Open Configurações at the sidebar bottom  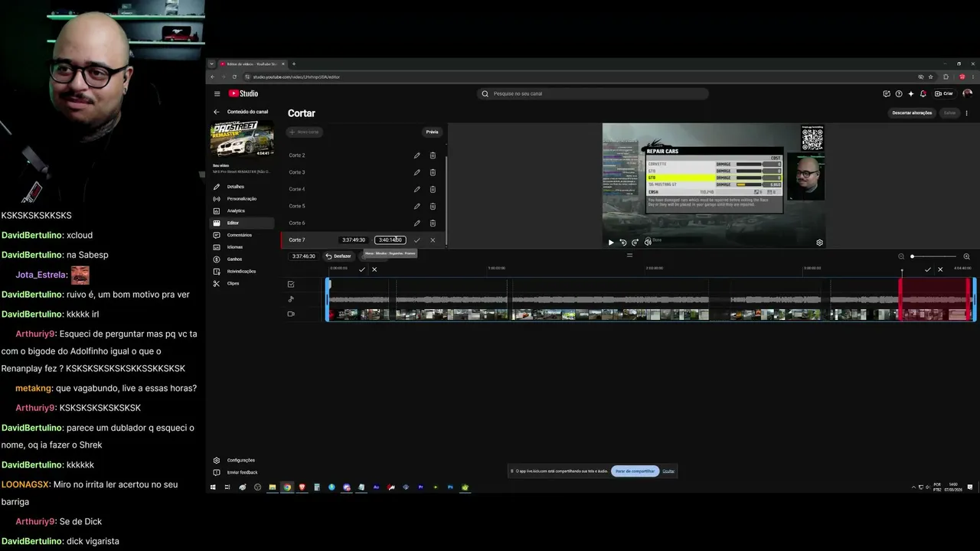(x=241, y=460)
